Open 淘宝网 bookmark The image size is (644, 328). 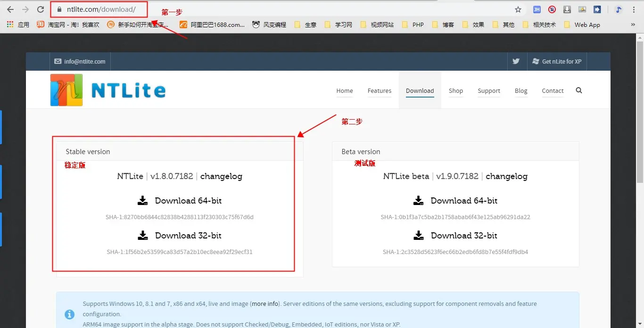(x=68, y=25)
